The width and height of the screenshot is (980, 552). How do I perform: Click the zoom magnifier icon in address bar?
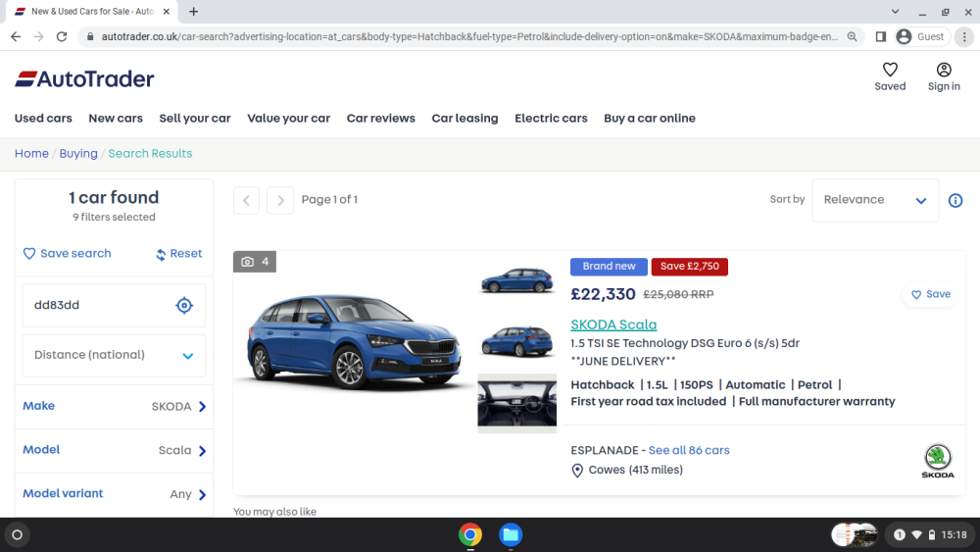coord(852,37)
